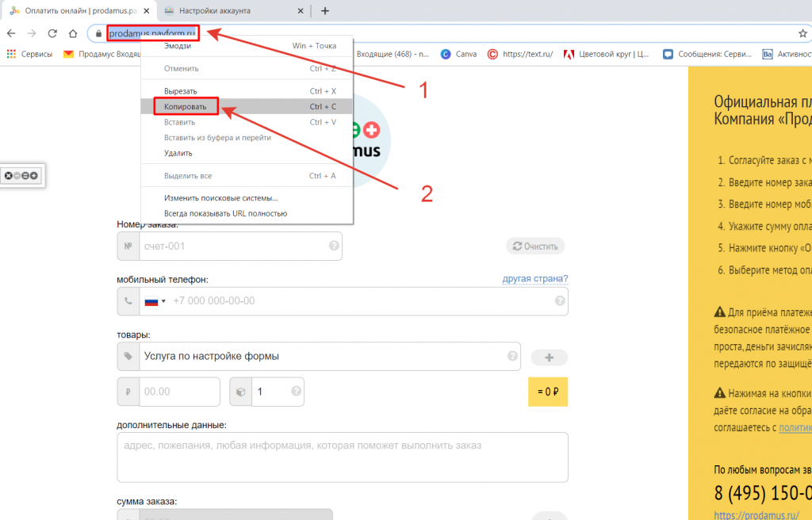Click the help icon in order number field
This screenshot has width=812, height=520.
pyautogui.click(x=334, y=246)
